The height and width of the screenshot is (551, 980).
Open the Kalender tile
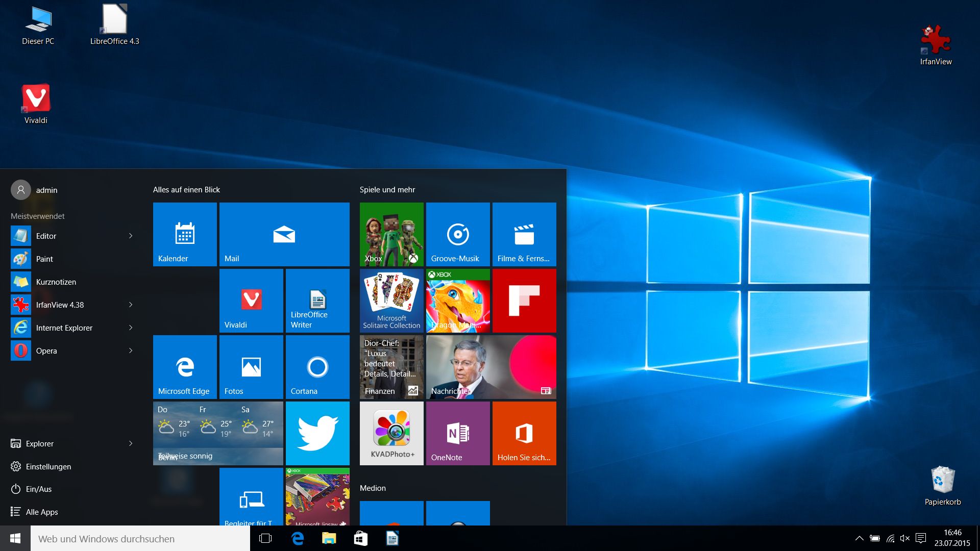(185, 234)
